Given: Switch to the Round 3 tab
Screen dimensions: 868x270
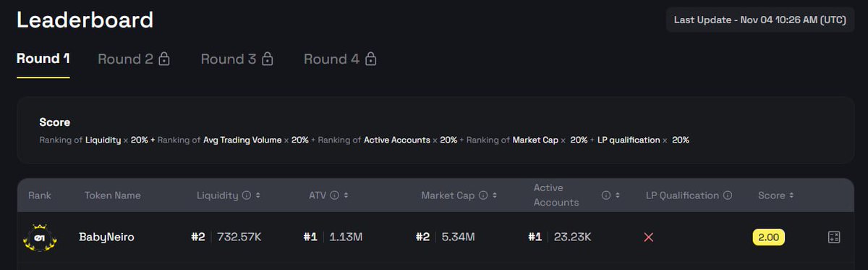Looking at the screenshot, I should [237, 59].
